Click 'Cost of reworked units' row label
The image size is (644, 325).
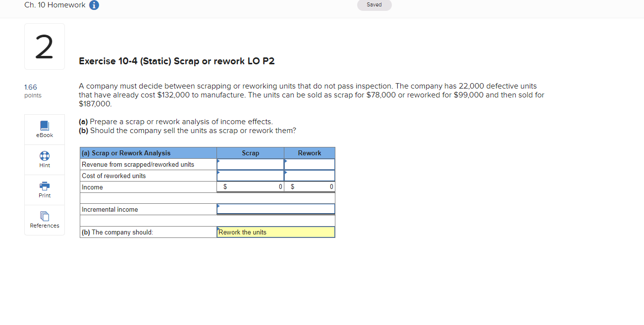click(x=114, y=176)
